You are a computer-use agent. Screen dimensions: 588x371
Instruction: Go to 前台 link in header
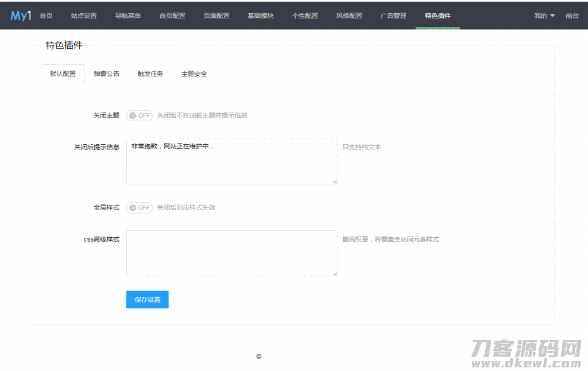click(572, 16)
